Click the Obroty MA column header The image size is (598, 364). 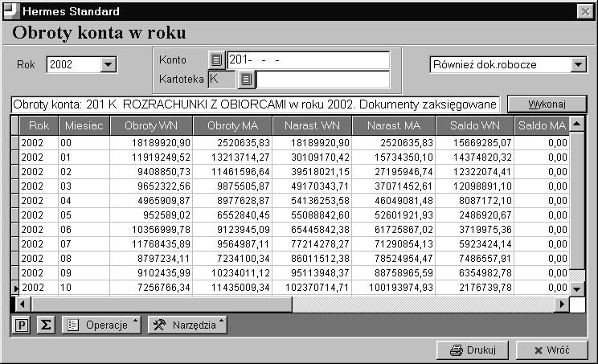(x=232, y=125)
